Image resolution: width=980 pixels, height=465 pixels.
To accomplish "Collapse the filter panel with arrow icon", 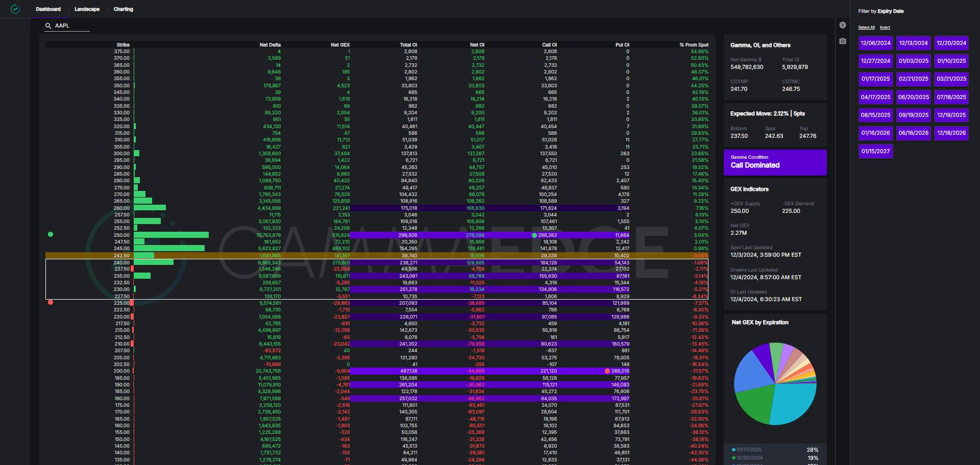I will (x=843, y=25).
